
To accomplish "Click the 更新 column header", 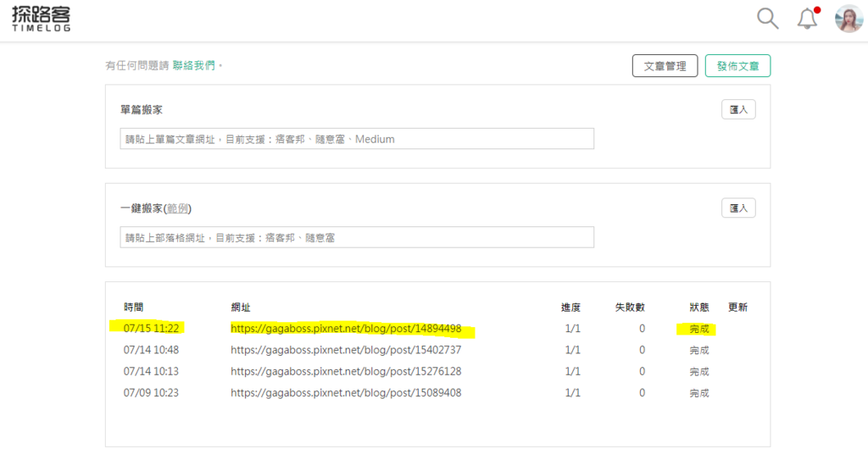I will [x=738, y=308].
